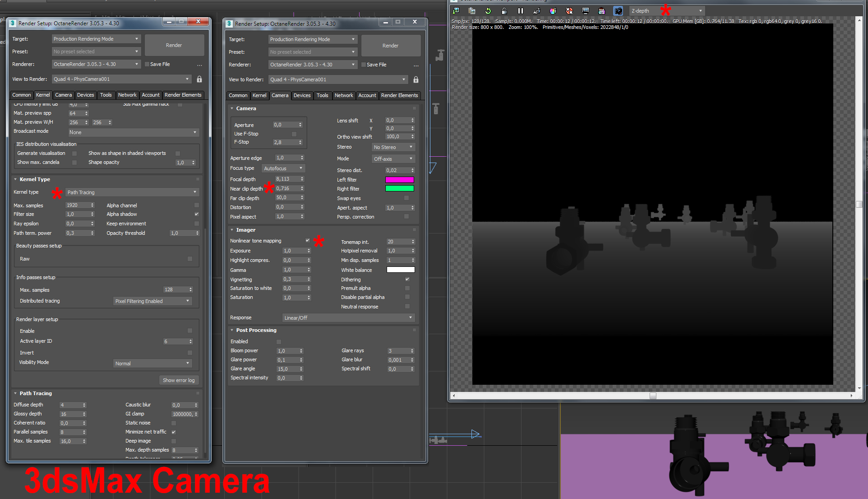The width and height of the screenshot is (868, 499).
Task: Click the monitor viewport resolution icon
Action: (x=586, y=11)
